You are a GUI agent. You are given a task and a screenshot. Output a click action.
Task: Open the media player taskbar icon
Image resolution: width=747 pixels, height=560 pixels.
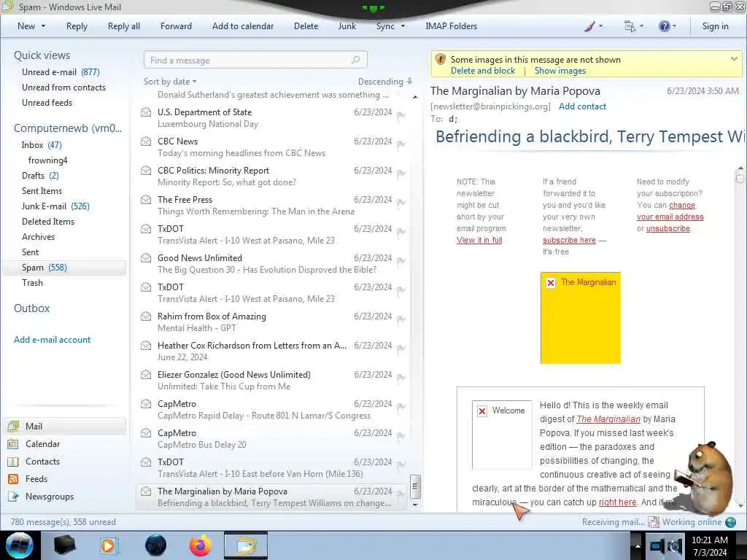click(109, 545)
